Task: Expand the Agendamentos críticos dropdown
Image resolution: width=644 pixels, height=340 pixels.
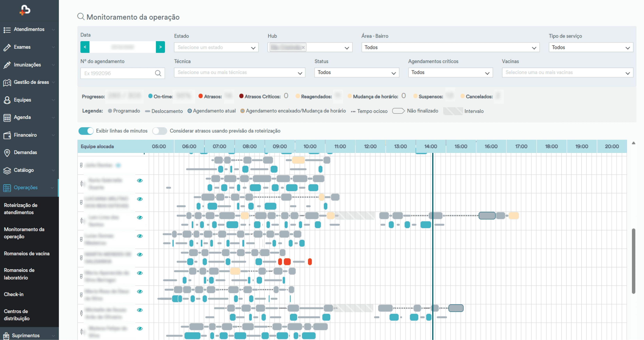Action: point(450,73)
